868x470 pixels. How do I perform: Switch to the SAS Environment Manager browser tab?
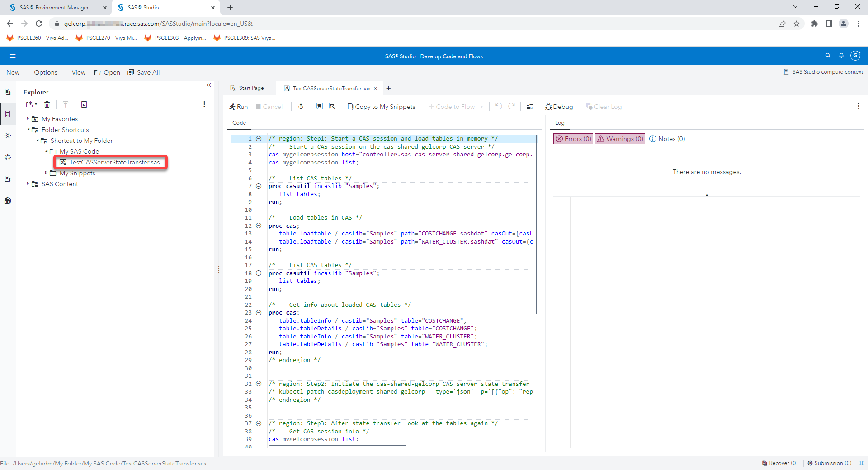tap(54, 8)
